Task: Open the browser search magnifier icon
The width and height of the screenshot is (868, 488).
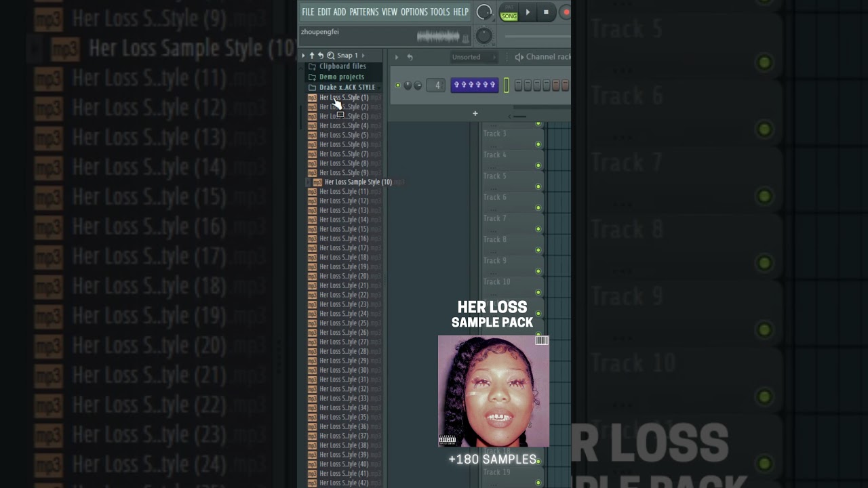Action: pos(330,56)
